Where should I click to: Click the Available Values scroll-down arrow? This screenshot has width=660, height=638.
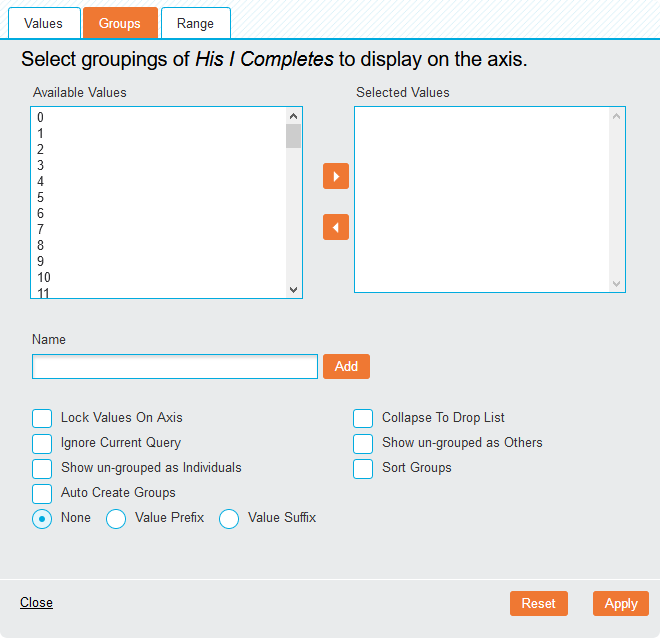(x=293, y=290)
